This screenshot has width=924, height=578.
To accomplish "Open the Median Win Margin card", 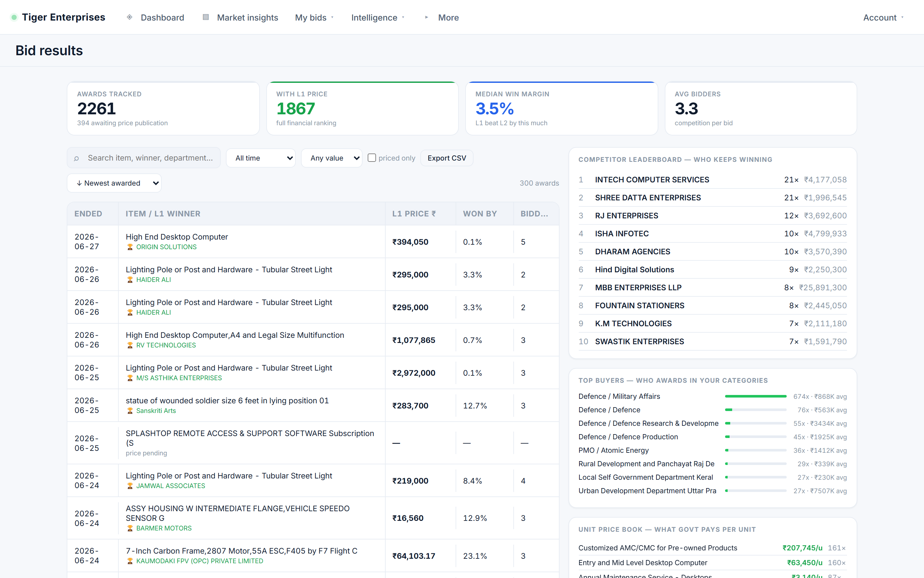I will (562, 109).
